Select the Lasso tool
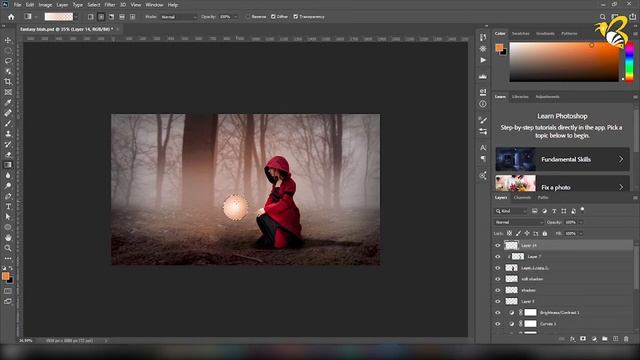 click(x=8, y=61)
